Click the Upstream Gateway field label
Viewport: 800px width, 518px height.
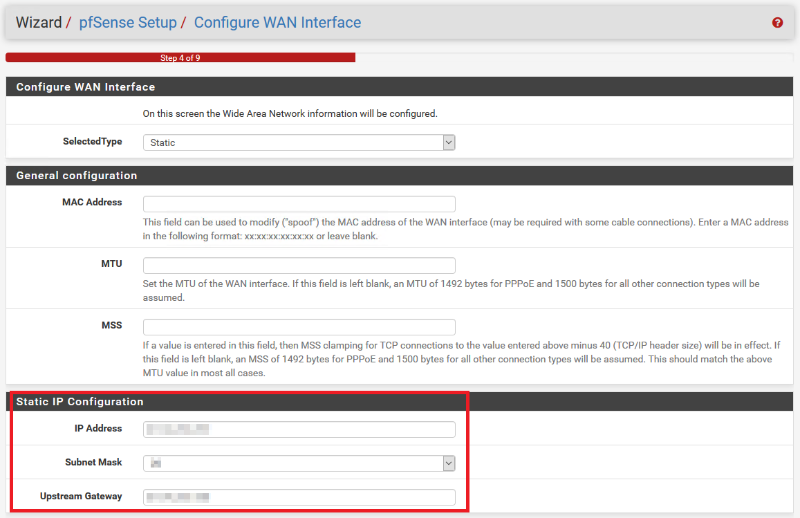(x=81, y=496)
